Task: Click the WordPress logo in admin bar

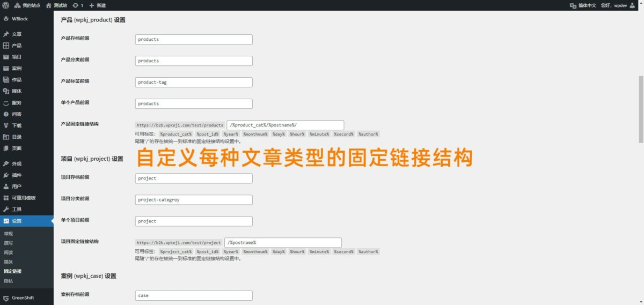Action: pyautogui.click(x=5, y=5)
